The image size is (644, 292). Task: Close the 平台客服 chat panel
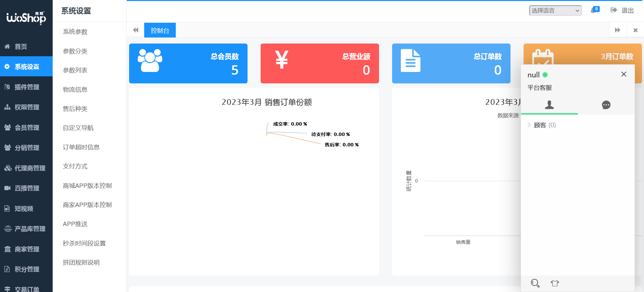(624, 74)
